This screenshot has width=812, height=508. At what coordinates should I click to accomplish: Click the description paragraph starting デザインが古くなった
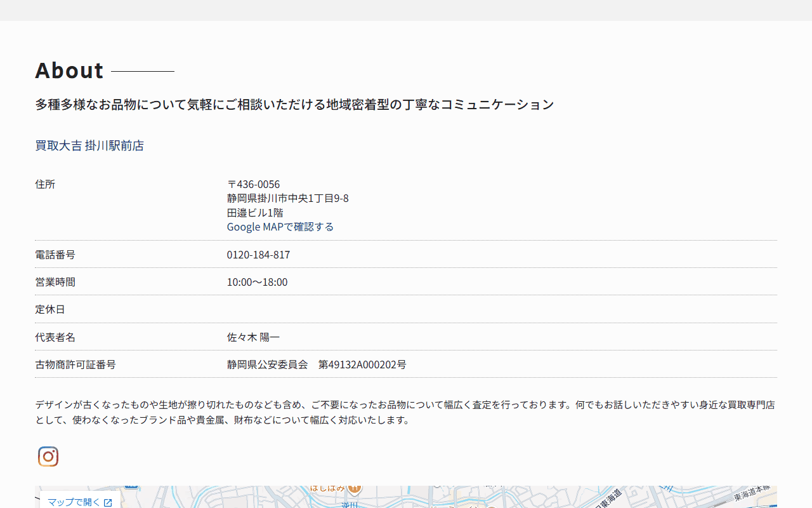405,412
